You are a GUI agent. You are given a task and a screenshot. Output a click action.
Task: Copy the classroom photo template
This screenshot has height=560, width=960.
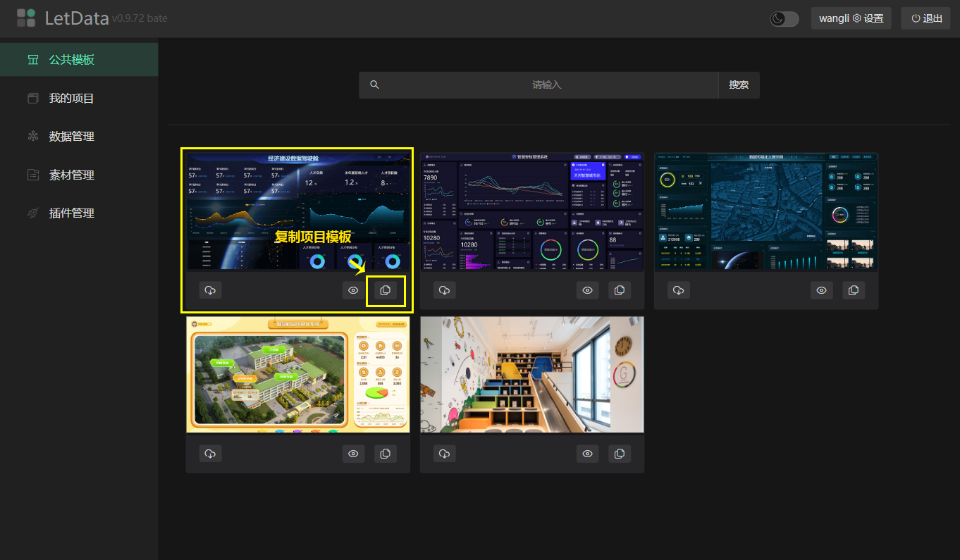click(619, 454)
